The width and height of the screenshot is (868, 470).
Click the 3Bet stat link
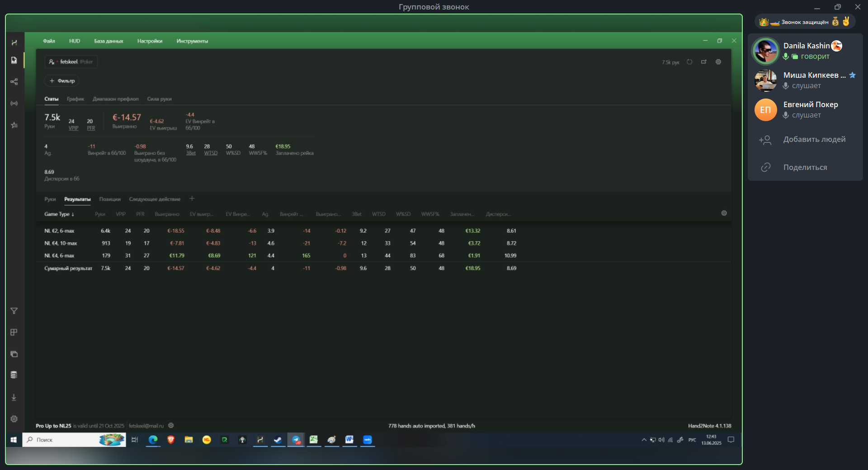click(x=191, y=153)
